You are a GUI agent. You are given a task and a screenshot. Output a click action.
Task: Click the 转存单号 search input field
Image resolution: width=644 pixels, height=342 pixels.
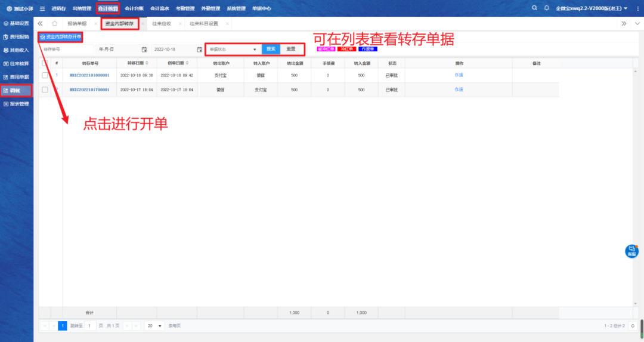66,49
